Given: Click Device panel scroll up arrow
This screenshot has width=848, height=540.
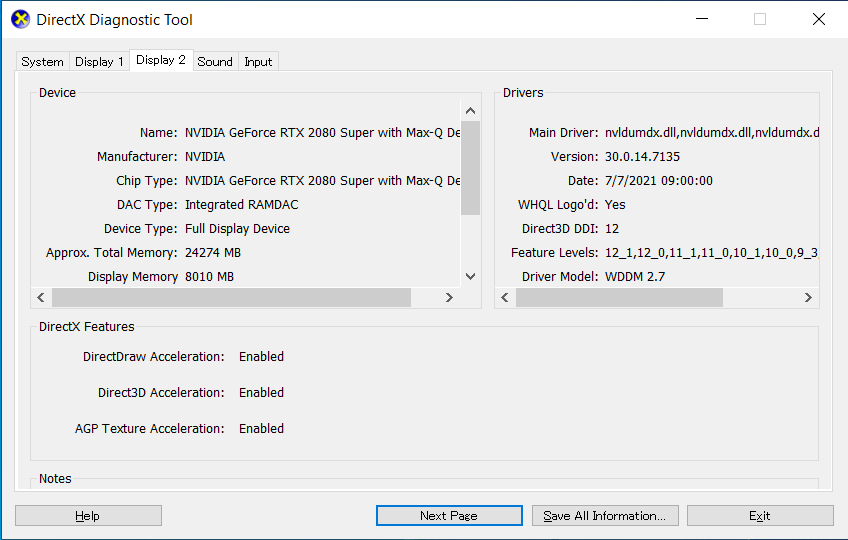Looking at the screenshot, I should point(470,110).
